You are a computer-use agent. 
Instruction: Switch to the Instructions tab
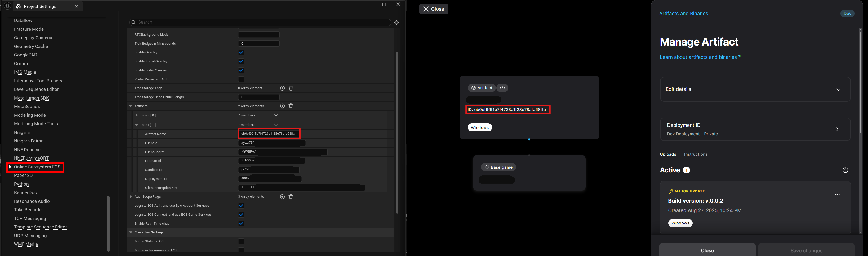pos(696,154)
